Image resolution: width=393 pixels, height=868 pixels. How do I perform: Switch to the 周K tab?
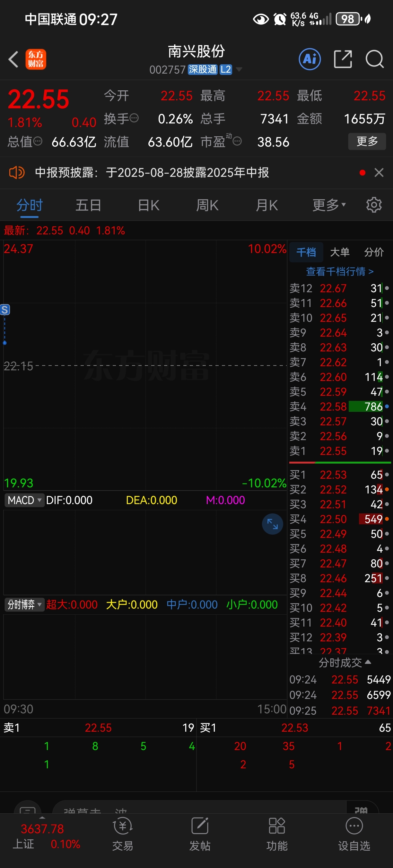207,205
